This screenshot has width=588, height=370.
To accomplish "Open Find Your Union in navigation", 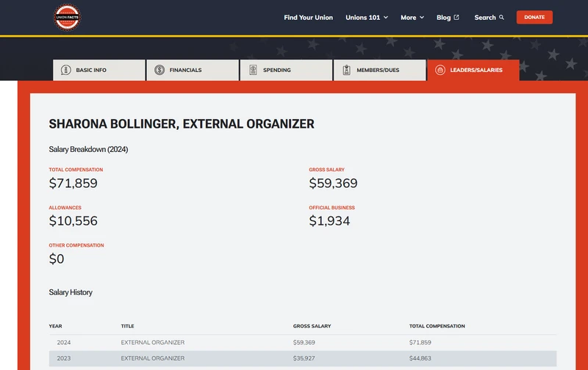I will [x=308, y=18].
